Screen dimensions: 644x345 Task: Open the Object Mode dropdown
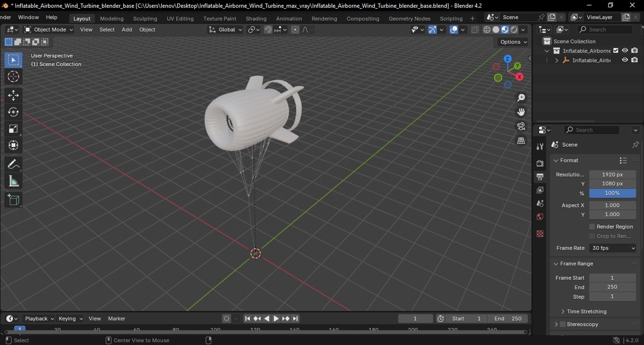point(49,30)
